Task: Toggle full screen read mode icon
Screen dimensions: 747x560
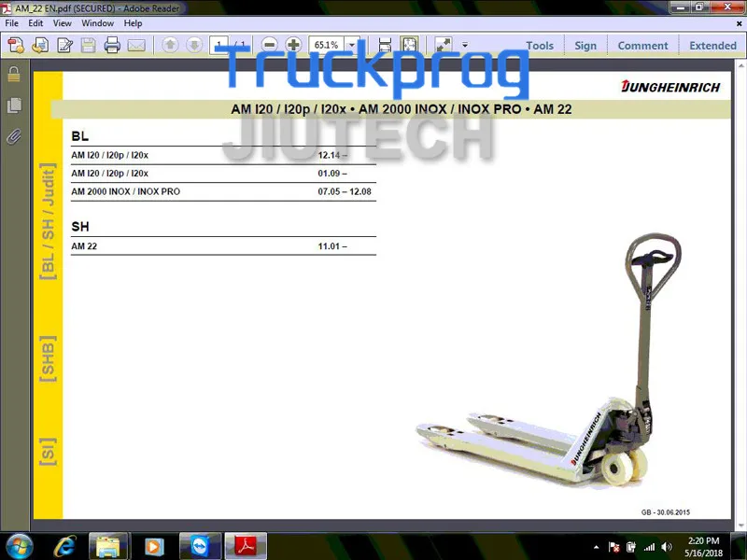Action: (x=444, y=45)
